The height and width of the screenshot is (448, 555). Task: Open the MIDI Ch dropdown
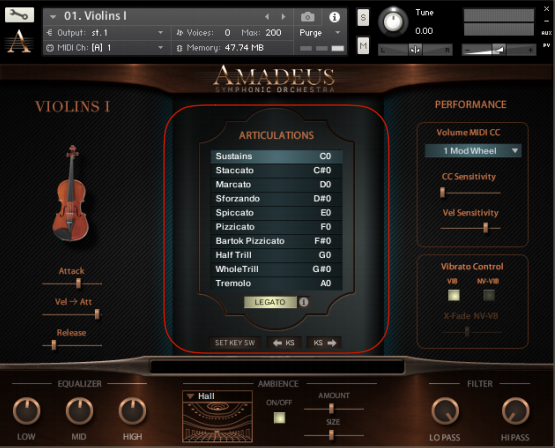(160, 47)
